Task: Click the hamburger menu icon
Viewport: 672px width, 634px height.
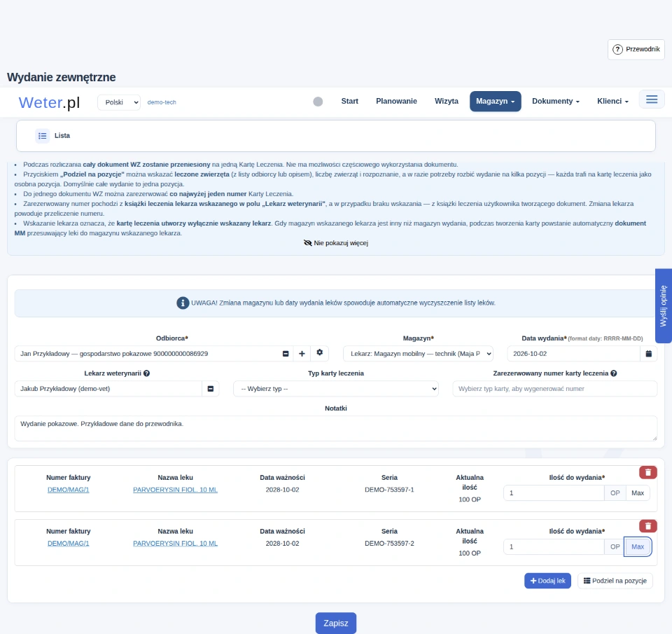Action: pos(652,99)
